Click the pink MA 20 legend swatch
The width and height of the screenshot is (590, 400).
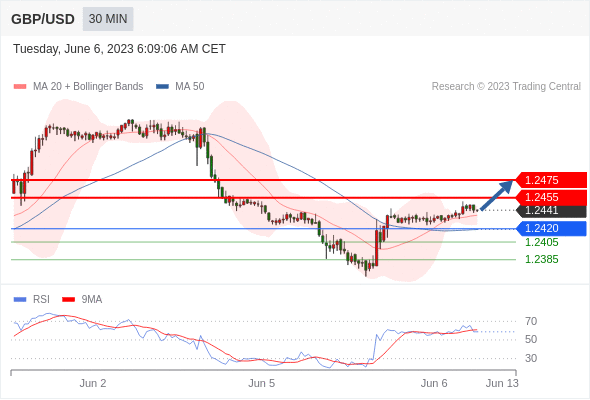pos(20,87)
